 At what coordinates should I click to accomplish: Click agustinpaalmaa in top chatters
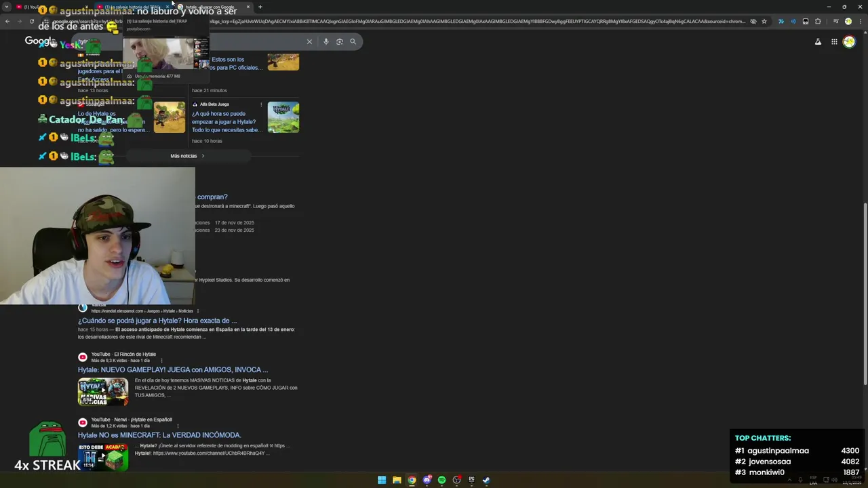pos(778,451)
